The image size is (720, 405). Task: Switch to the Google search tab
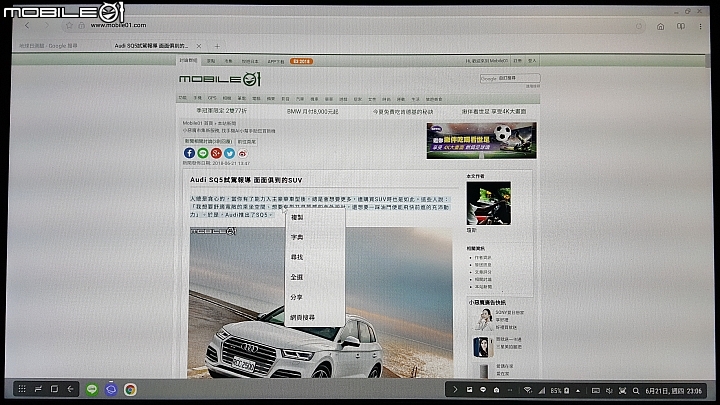(x=48, y=46)
